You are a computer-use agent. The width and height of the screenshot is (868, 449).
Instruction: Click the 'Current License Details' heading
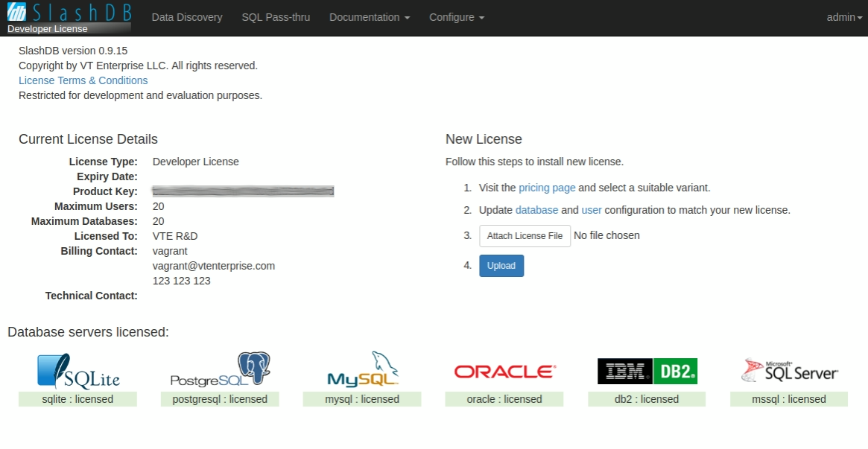point(88,139)
